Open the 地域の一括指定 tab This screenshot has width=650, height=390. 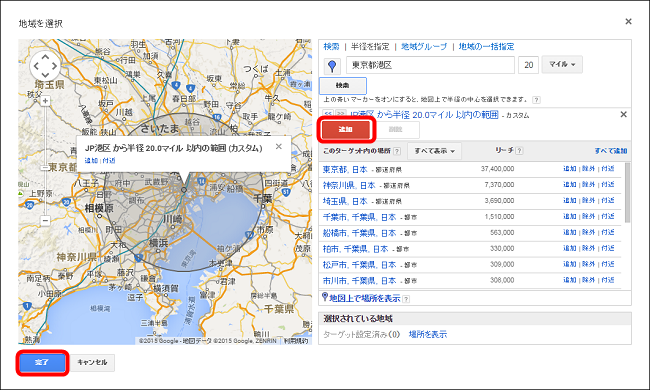click(486, 46)
